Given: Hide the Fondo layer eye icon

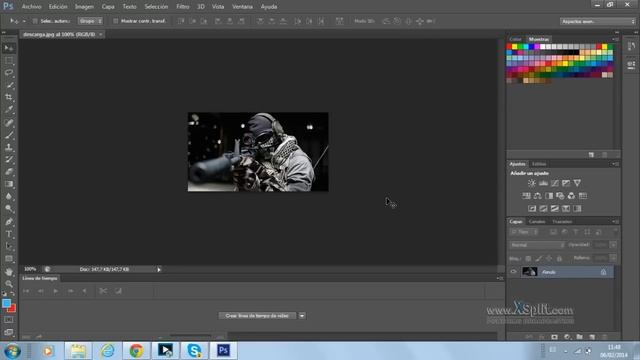Looking at the screenshot, I should 513,272.
